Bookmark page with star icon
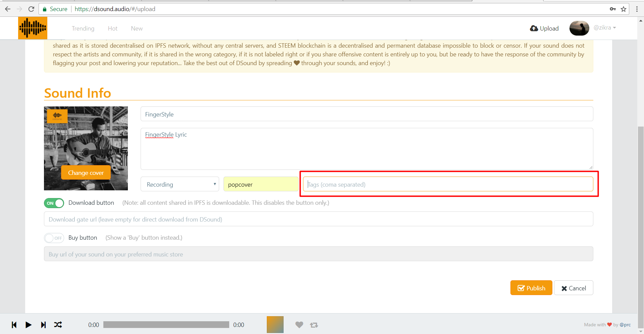 624,9
